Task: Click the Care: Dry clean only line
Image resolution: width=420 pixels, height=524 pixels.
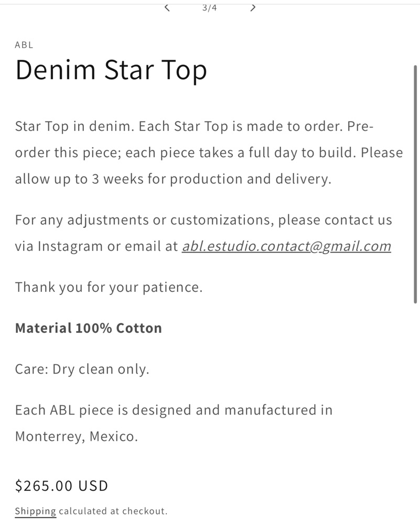Action: pos(82,369)
